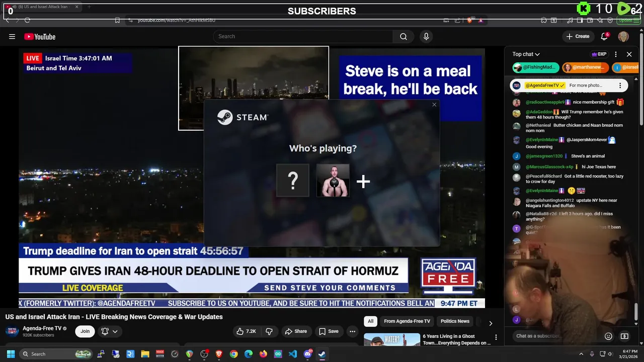Click the YouTube search magnifier button

tap(404, 36)
